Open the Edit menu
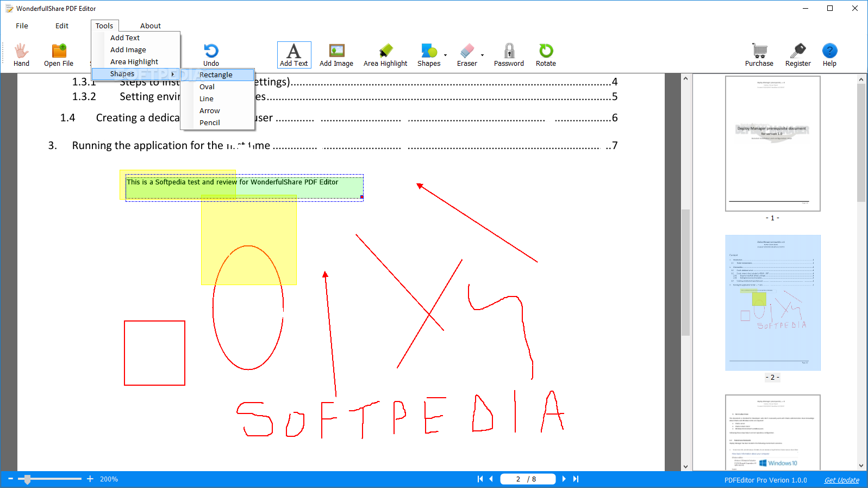Viewport: 868px width, 488px height. [62, 26]
